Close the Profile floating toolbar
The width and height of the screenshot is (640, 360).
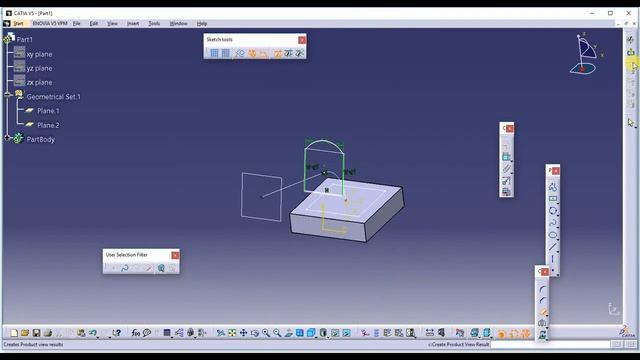pos(556,171)
